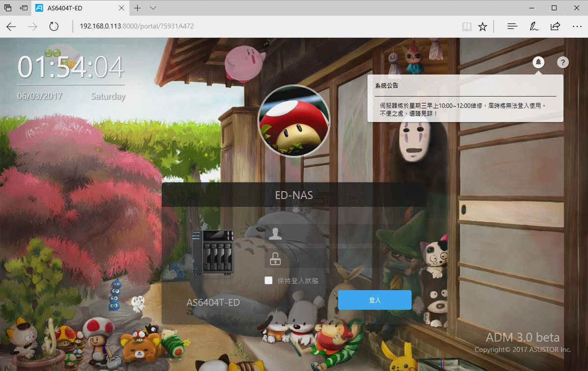The height and width of the screenshot is (371, 588).
Task: Make a web note with the pen icon
Action: tap(534, 26)
